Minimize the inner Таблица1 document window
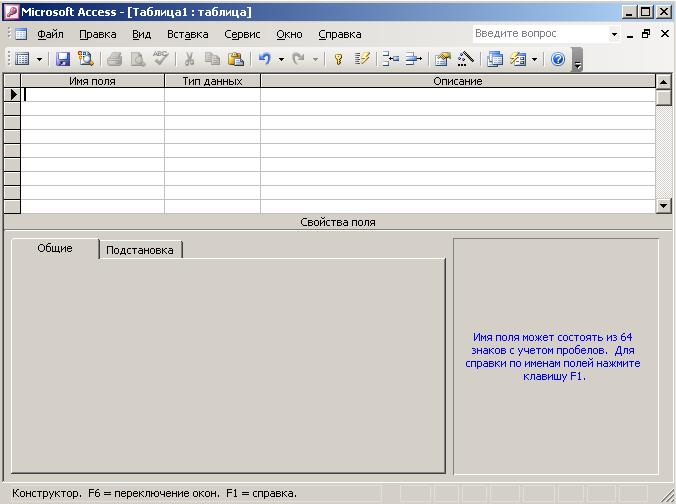Viewport: 676px width, 504px height. (x=630, y=34)
